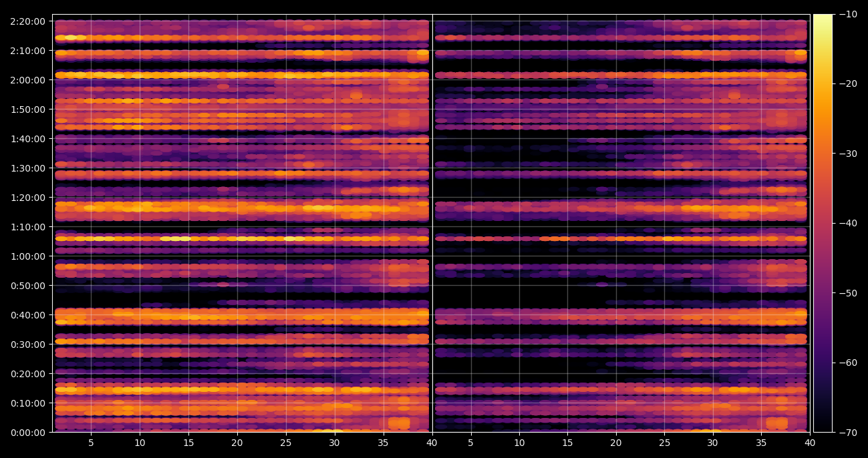Click x-axis label 30 under left heatmap
This screenshot has width=868, height=458.
tap(335, 442)
